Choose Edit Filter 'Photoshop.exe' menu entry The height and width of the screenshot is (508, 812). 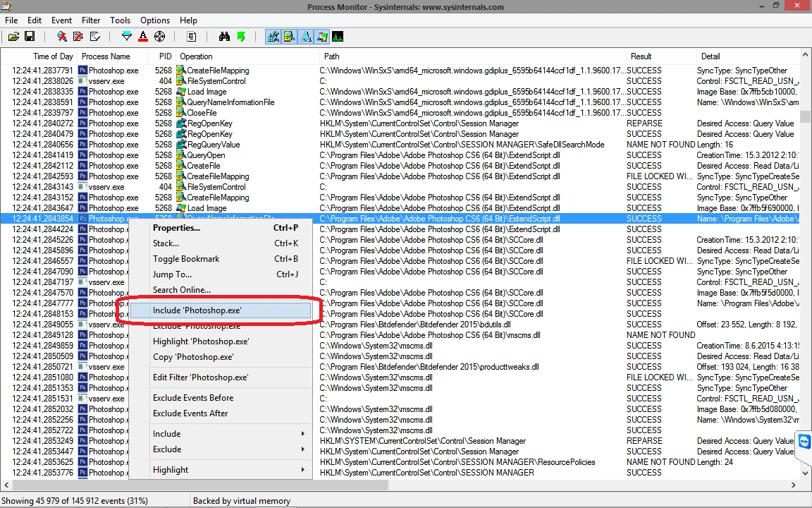[221, 377]
